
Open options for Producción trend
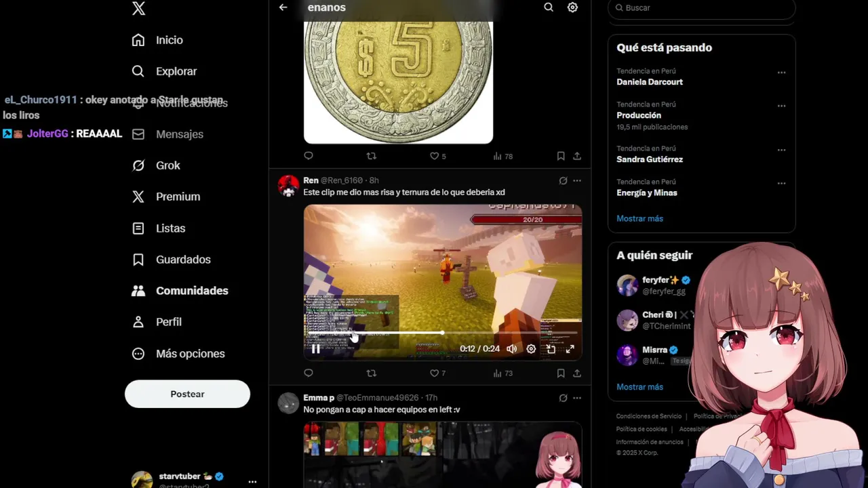[x=781, y=106]
